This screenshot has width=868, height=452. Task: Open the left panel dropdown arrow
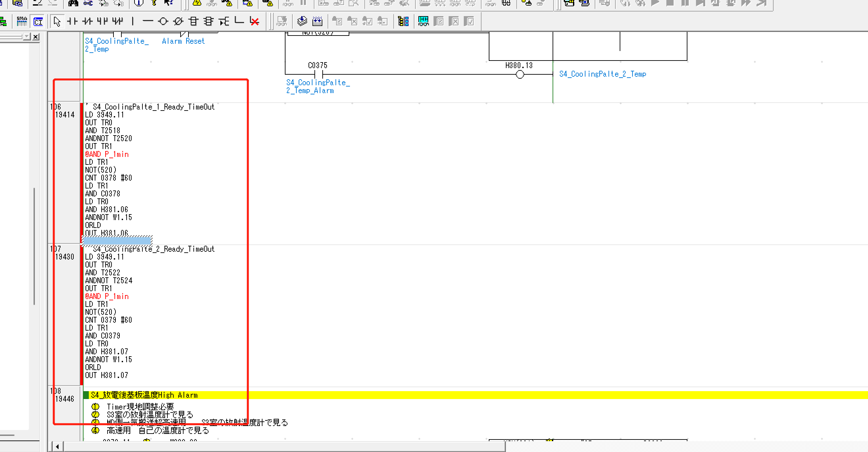pyautogui.click(x=27, y=37)
